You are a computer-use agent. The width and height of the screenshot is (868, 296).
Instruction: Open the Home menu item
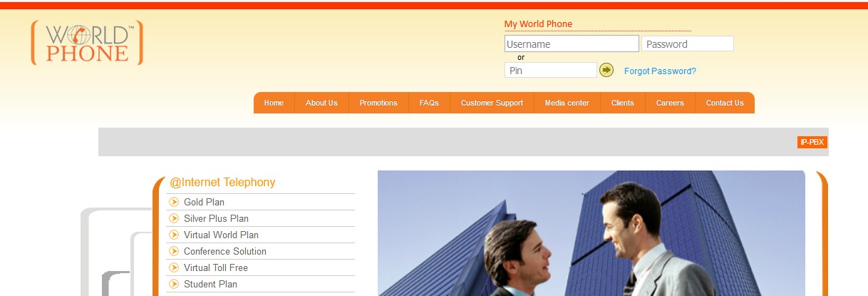(274, 103)
